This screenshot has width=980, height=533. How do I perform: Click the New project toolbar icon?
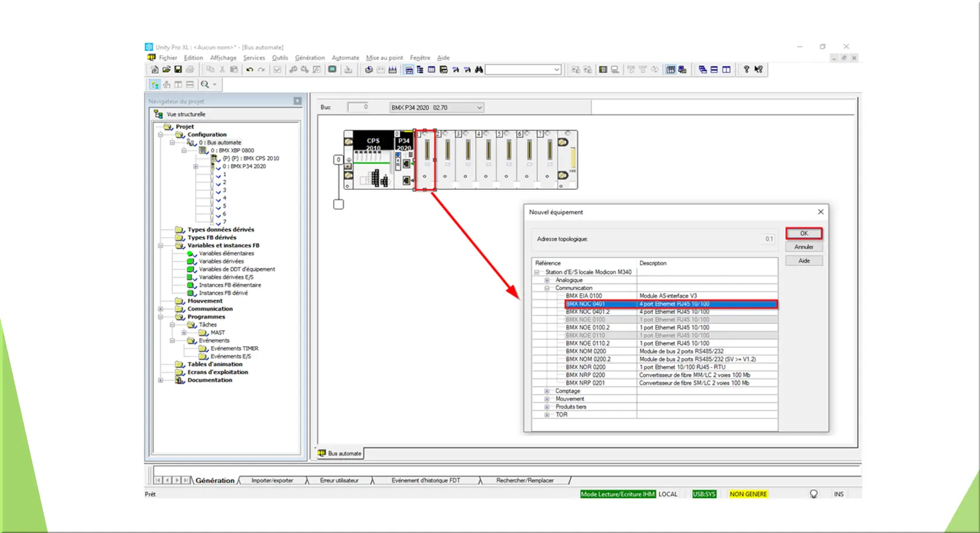pyautogui.click(x=154, y=70)
